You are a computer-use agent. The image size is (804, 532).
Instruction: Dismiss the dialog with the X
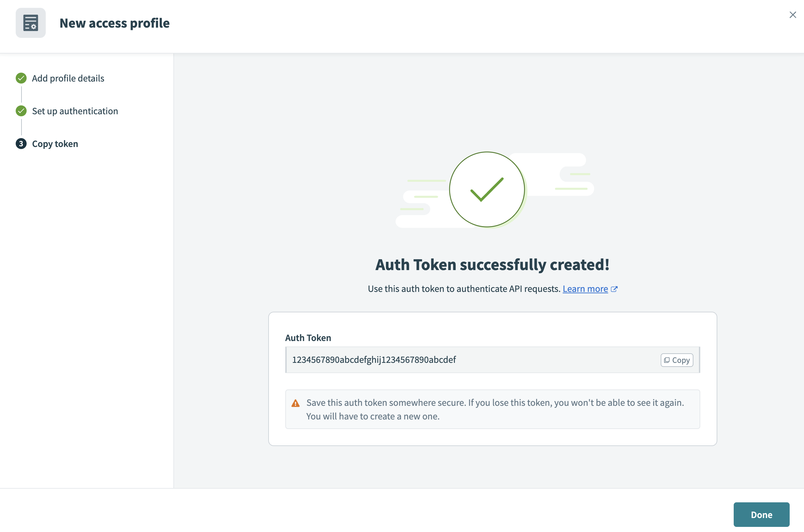(x=793, y=15)
